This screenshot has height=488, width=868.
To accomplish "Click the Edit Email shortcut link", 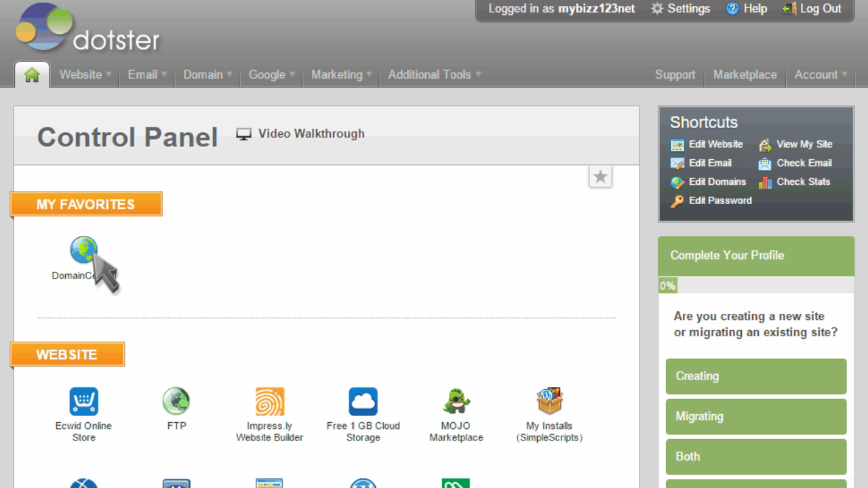I will tap(710, 163).
